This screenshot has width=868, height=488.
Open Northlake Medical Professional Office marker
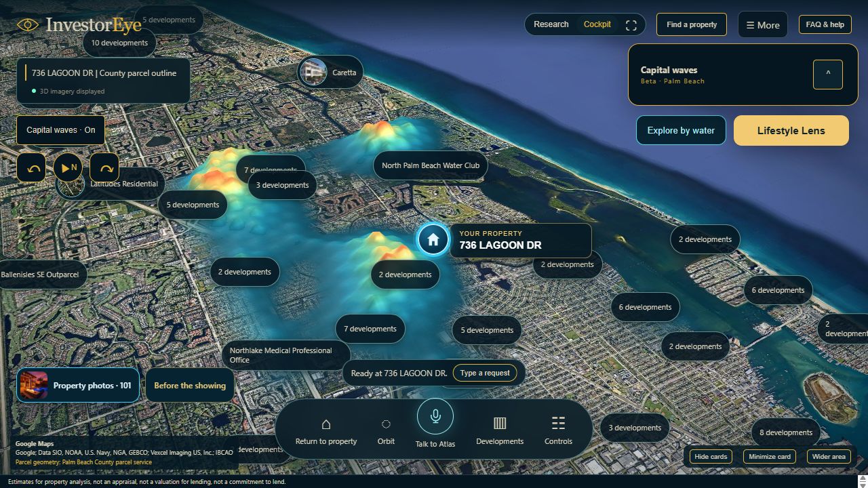click(x=286, y=355)
